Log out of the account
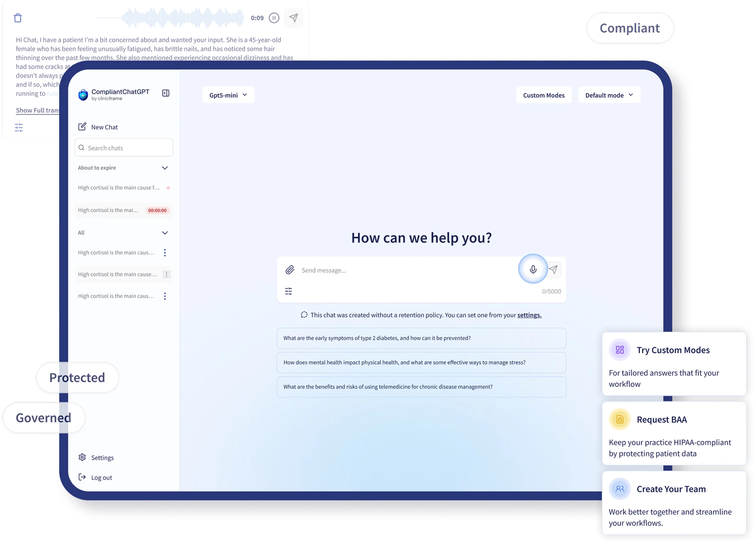Image resolution: width=756 pixels, height=544 pixels. [95, 477]
